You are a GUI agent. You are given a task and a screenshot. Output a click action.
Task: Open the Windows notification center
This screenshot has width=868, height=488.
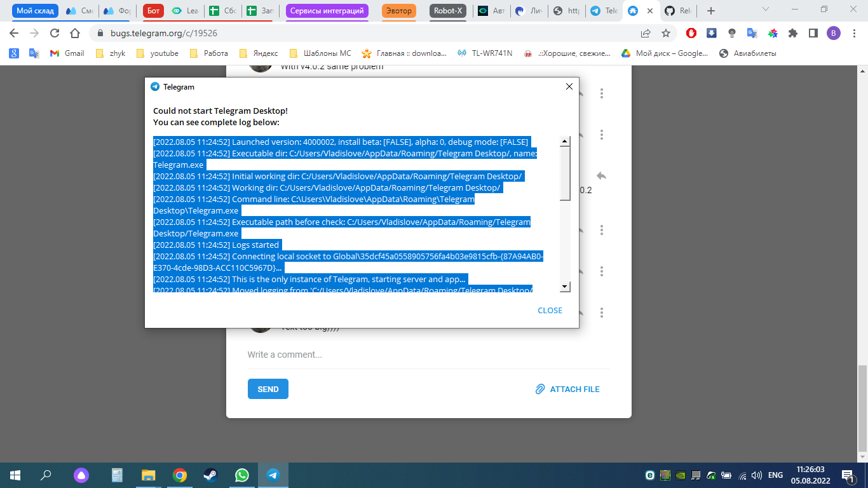(x=848, y=475)
